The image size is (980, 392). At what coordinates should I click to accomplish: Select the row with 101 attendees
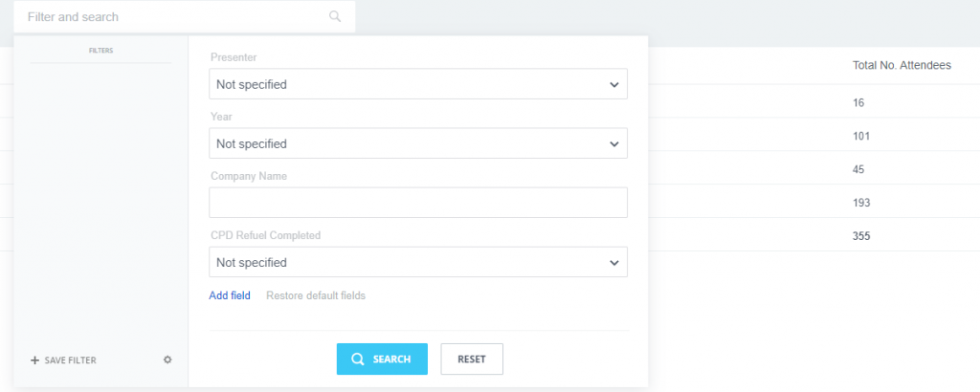861,136
